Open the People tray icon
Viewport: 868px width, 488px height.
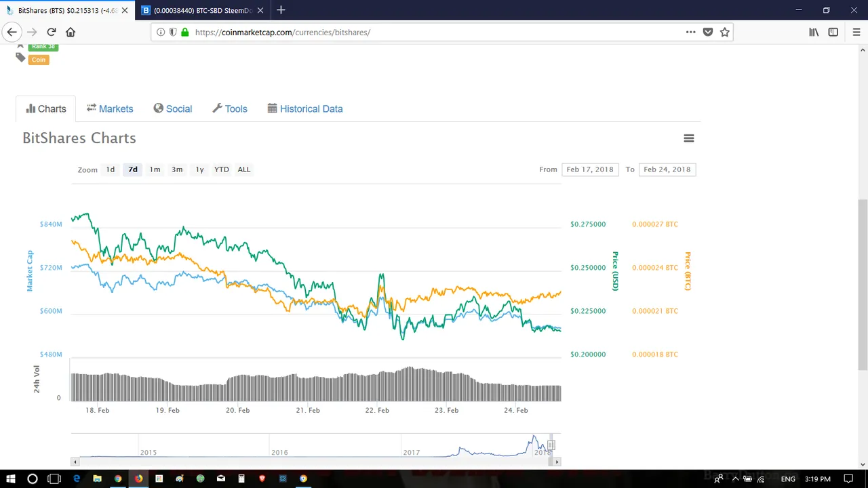718,479
